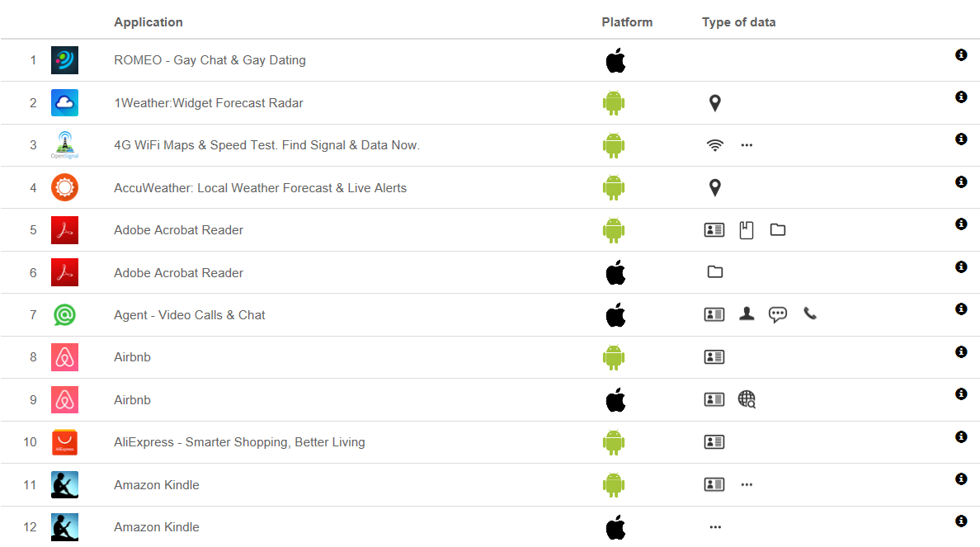Click the chat bubble icon for Agent app
The image size is (980, 547).
[x=777, y=314]
